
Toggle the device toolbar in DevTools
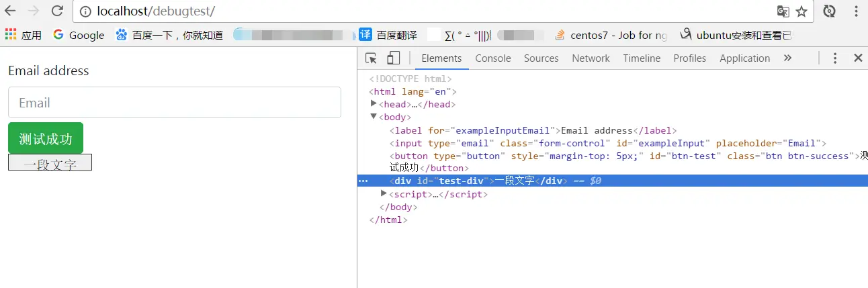click(x=394, y=58)
